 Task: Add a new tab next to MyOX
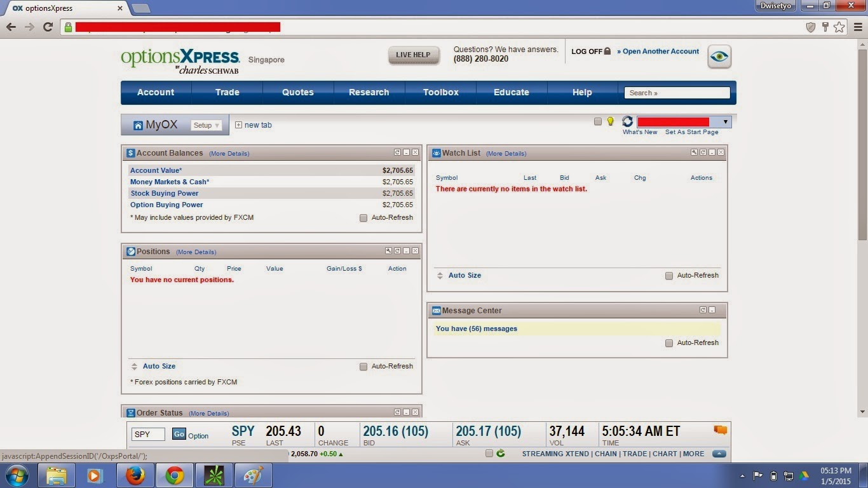254,125
